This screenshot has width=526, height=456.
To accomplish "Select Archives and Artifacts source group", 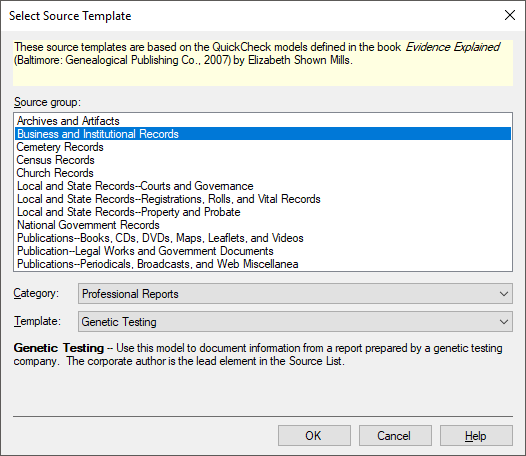I will click(263, 121).
